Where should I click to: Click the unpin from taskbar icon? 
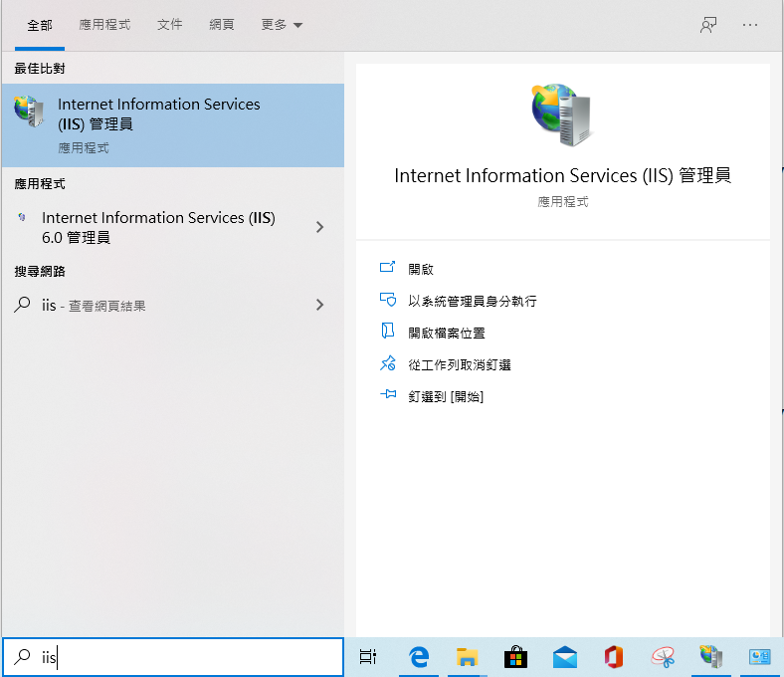387,363
